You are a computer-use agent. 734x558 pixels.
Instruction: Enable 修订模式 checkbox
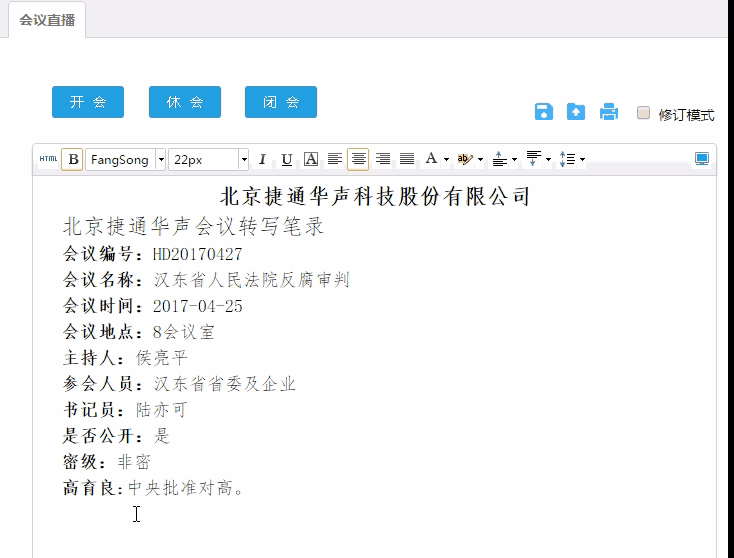(644, 113)
